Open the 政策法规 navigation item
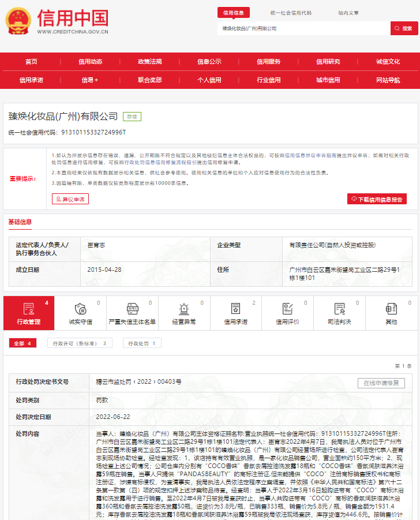 (150, 62)
